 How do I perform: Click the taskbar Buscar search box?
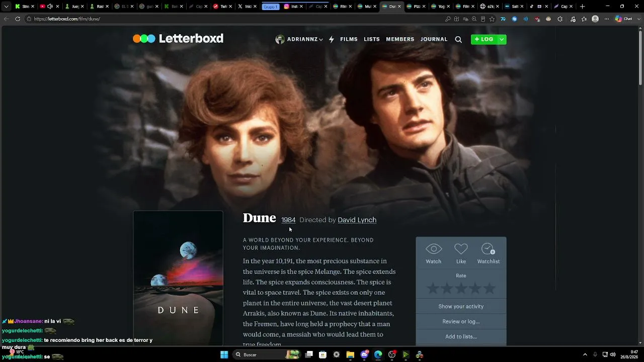[267, 354]
